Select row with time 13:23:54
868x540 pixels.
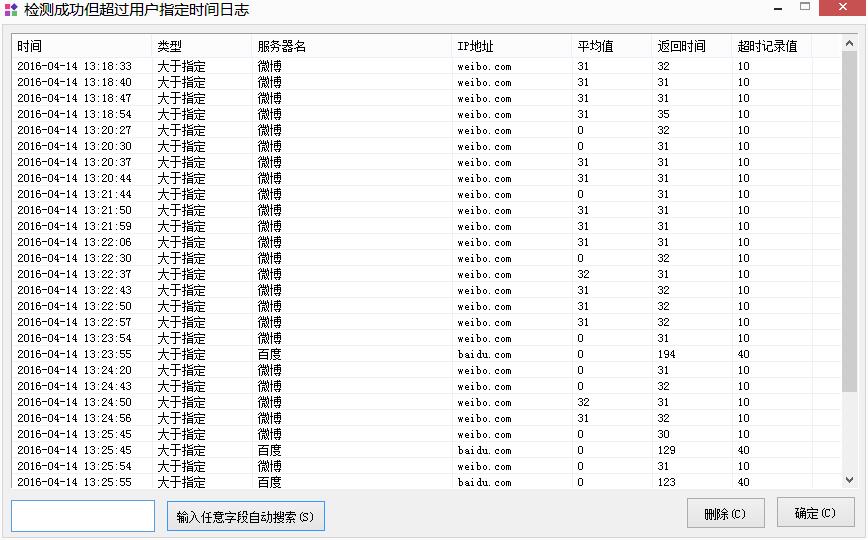[x=426, y=338]
